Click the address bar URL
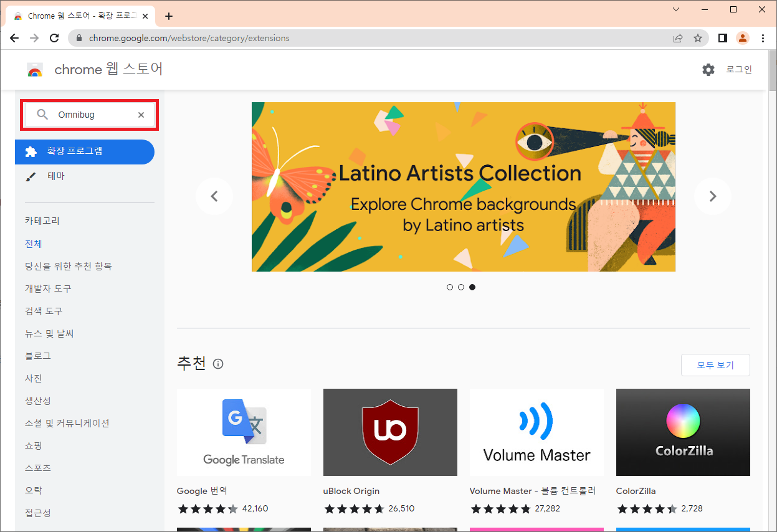This screenshot has height=532, width=777. (x=189, y=38)
